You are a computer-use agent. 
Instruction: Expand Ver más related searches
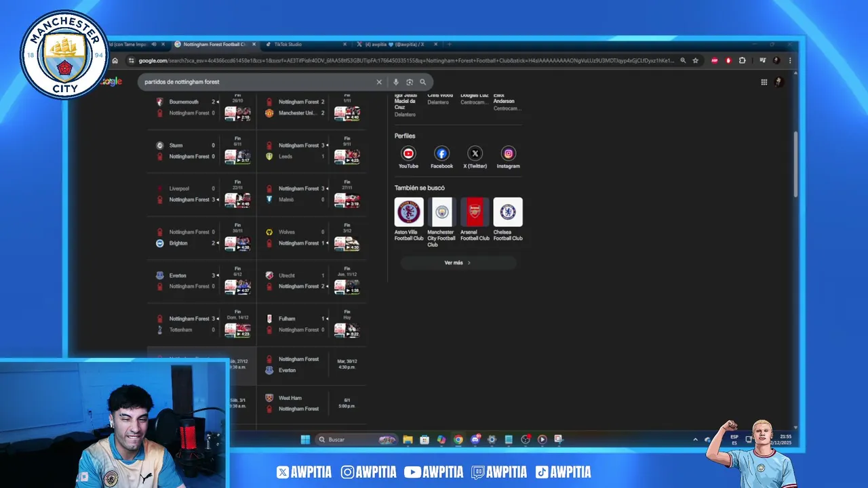click(x=458, y=262)
